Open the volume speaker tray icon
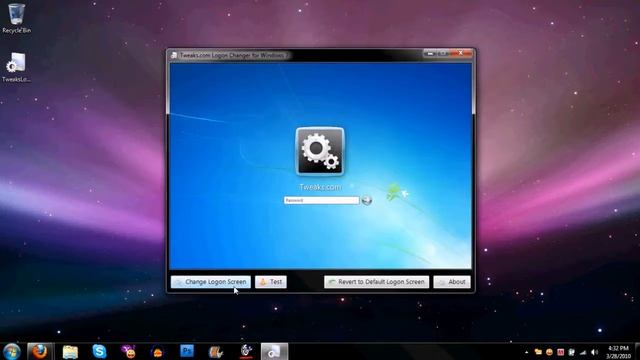The image size is (640, 360). pyautogui.click(x=594, y=352)
